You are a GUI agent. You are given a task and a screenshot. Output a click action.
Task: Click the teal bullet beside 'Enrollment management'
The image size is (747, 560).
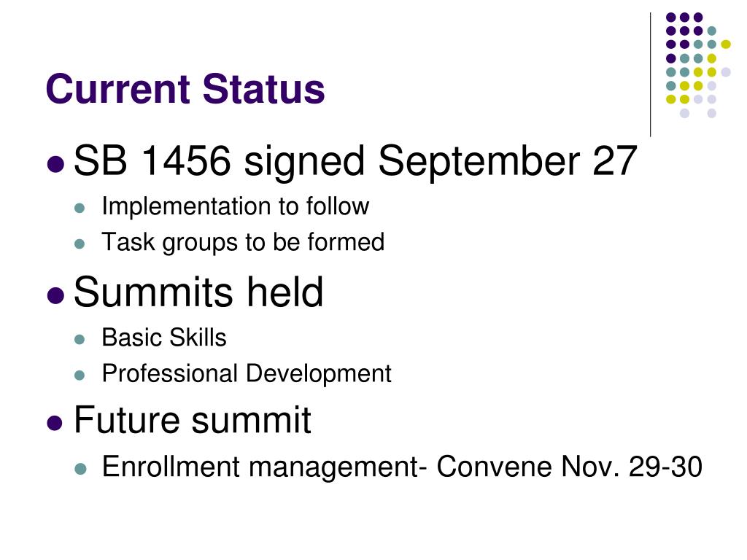(80, 469)
